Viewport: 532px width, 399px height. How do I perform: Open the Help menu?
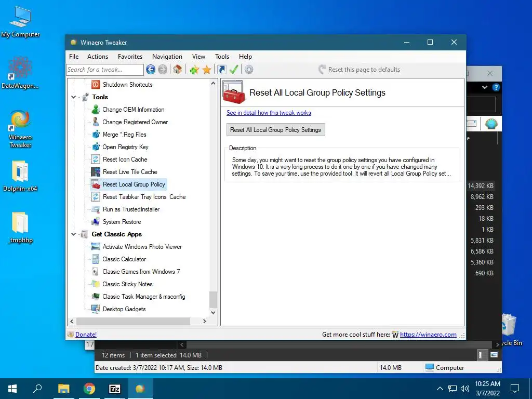tap(245, 57)
